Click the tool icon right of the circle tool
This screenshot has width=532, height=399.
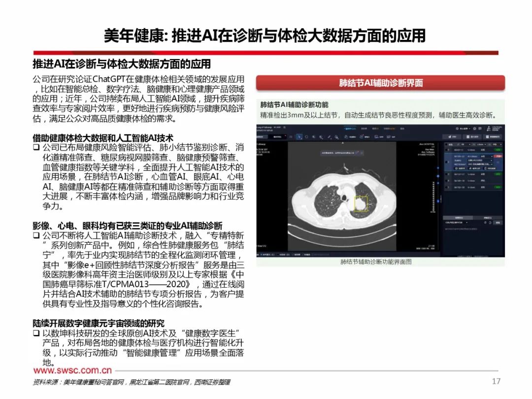[x=313, y=137]
